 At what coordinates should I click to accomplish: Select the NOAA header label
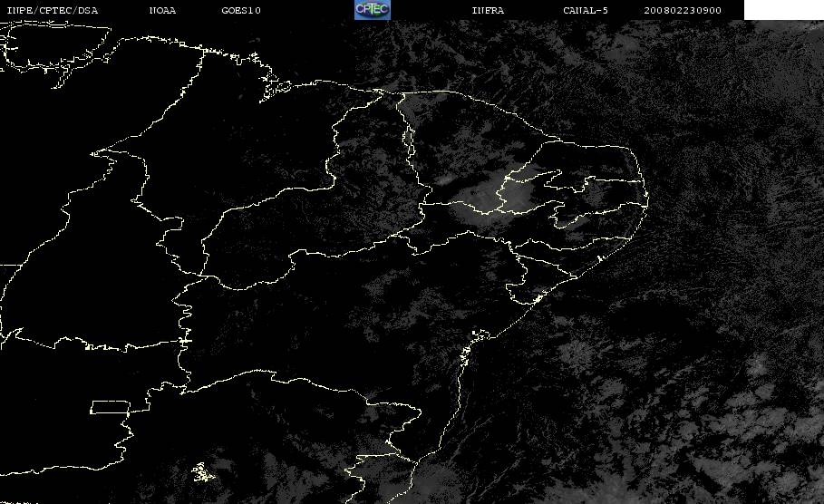coord(162,11)
